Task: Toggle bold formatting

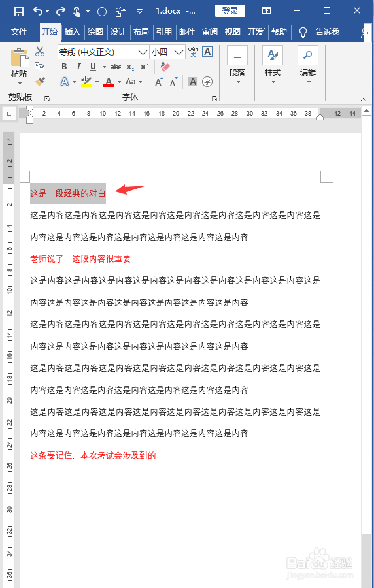Action: coord(64,67)
